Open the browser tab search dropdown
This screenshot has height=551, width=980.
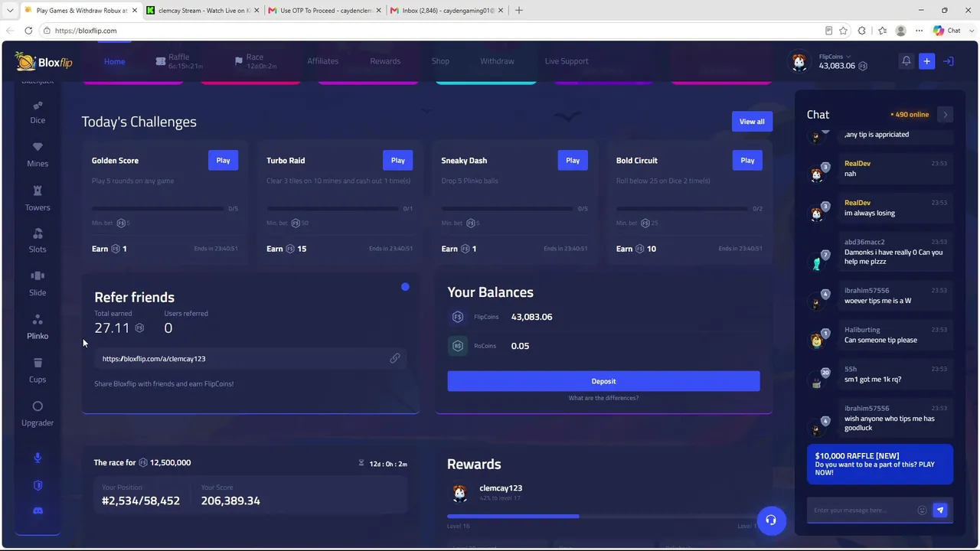10,10
